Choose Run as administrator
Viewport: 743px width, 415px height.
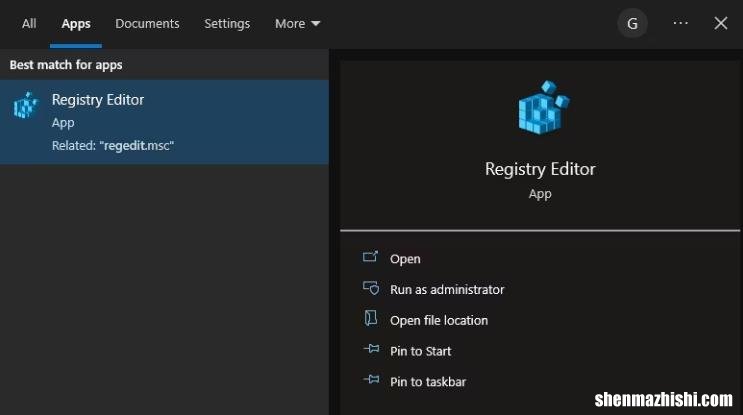pos(447,289)
